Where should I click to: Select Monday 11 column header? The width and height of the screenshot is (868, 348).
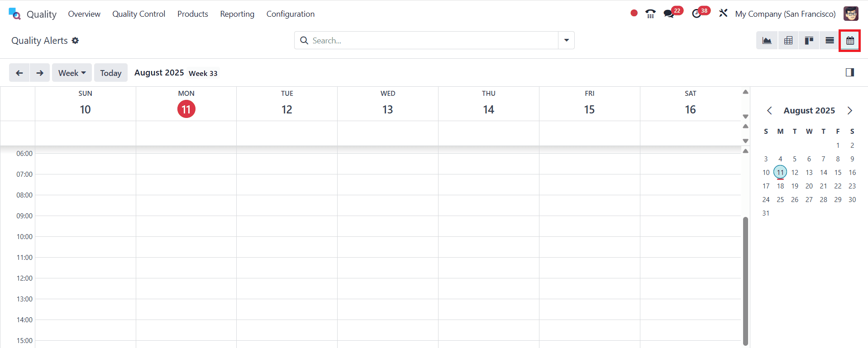tap(186, 104)
